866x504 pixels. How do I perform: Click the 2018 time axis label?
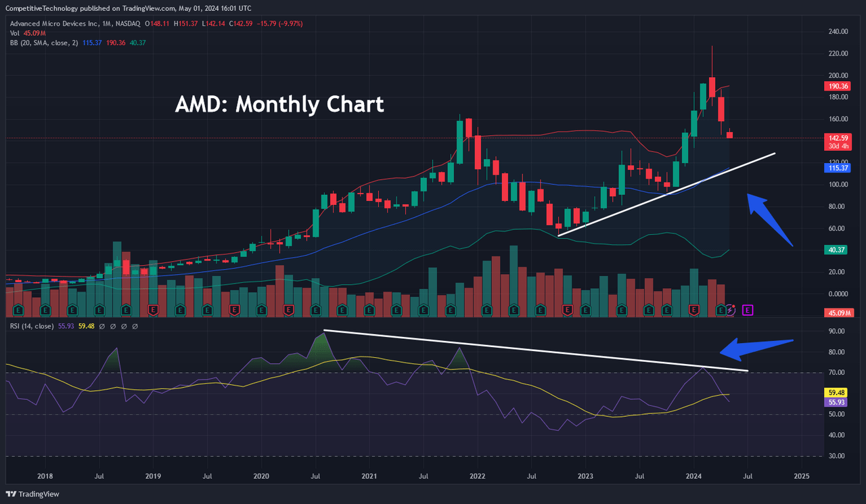(x=46, y=476)
